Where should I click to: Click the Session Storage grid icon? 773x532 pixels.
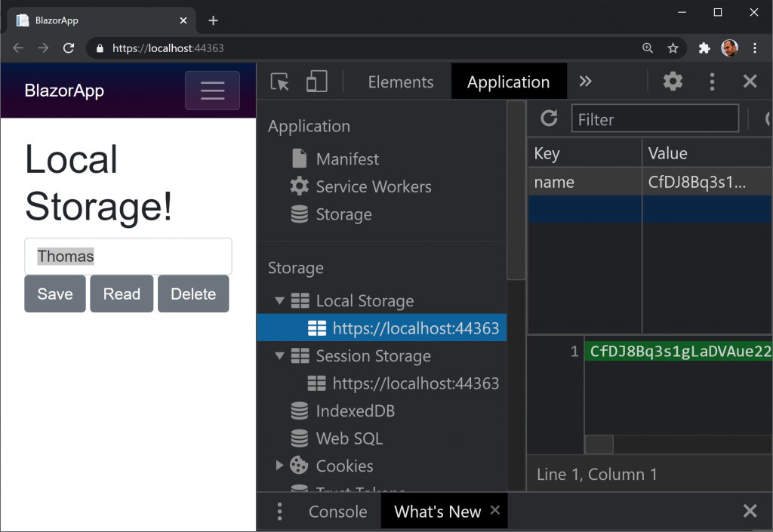click(300, 355)
